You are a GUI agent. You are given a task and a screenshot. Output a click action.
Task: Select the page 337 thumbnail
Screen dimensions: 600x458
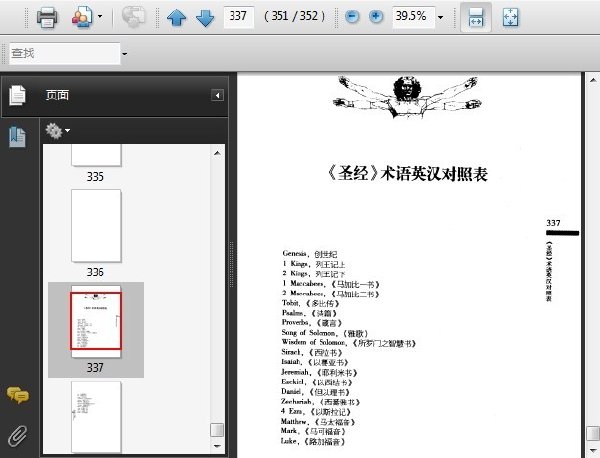pos(96,321)
